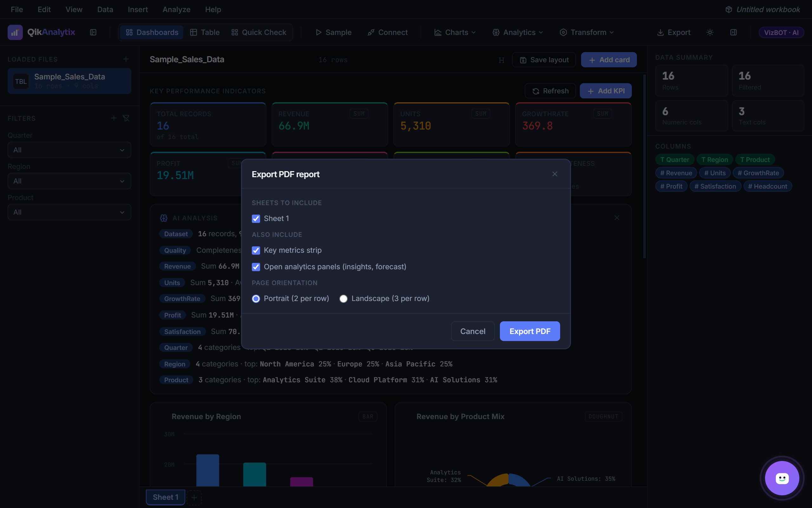Select the Sheet 1 bottom tab

166,497
